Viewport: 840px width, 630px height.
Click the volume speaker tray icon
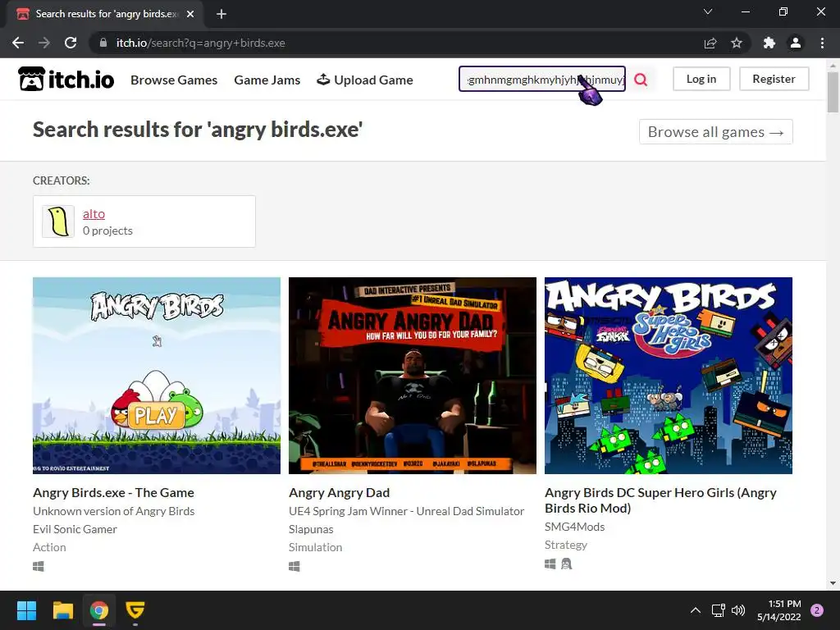[738, 610]
